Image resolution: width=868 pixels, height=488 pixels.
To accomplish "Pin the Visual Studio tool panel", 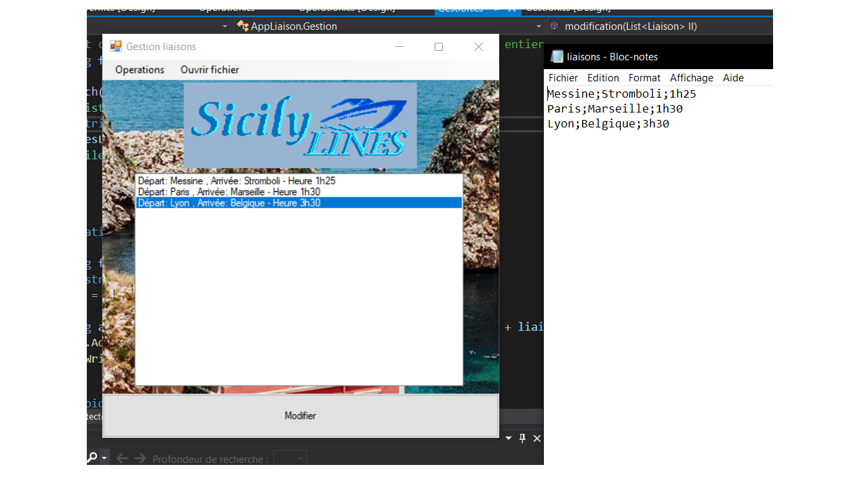I will pos(523,438).
